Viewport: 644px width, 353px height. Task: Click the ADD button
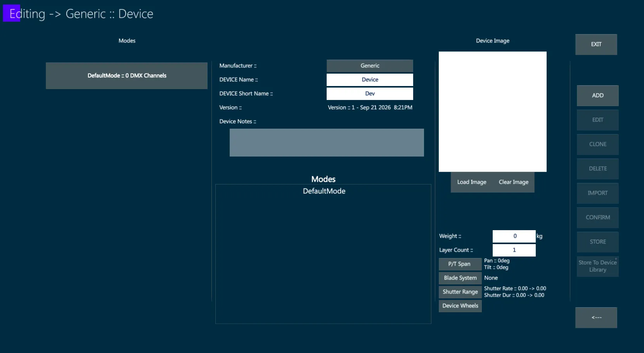[x=598, y=95]
